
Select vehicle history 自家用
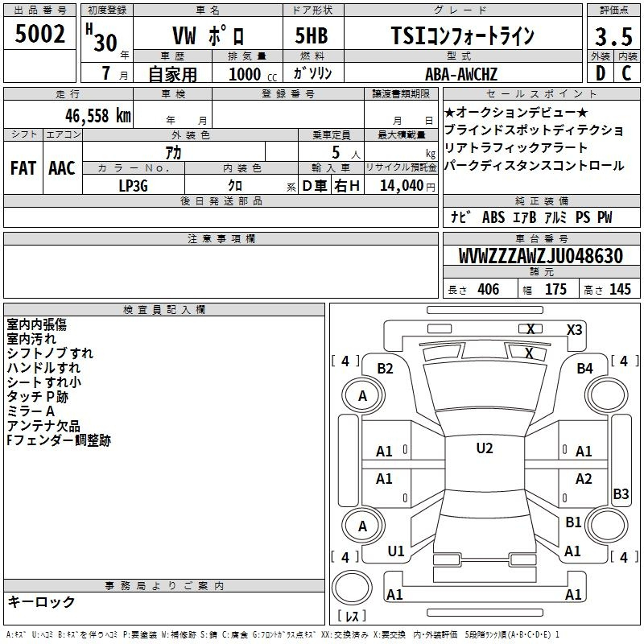172,74
